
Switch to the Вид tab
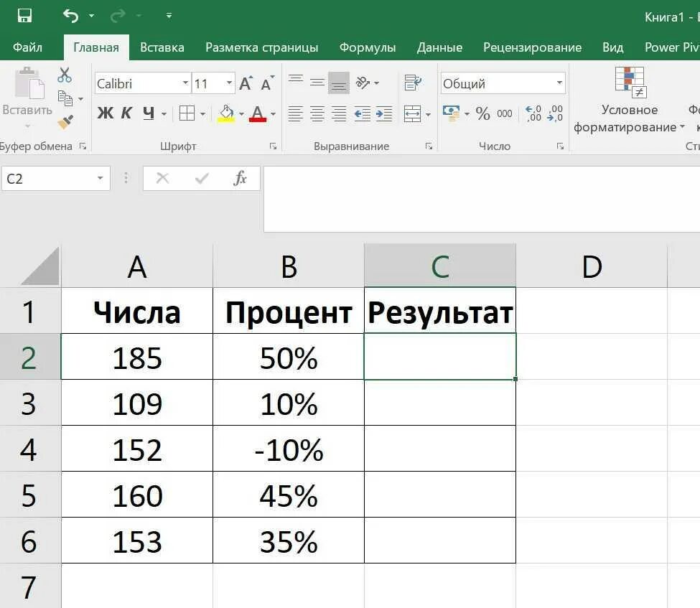pyautogui.click(x=612, y=47)
